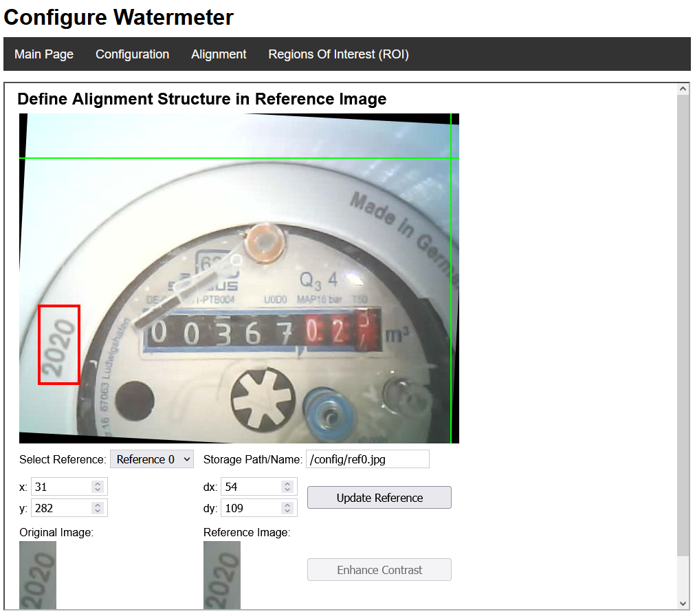Click the Reference Image thumbnail

222,575
